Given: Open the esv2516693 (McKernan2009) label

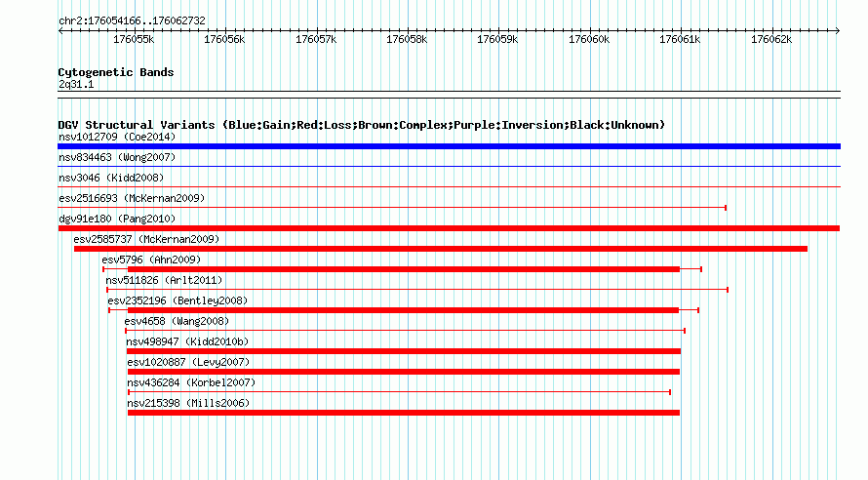Looking at the screenshot, I should [x=132, y=198].
